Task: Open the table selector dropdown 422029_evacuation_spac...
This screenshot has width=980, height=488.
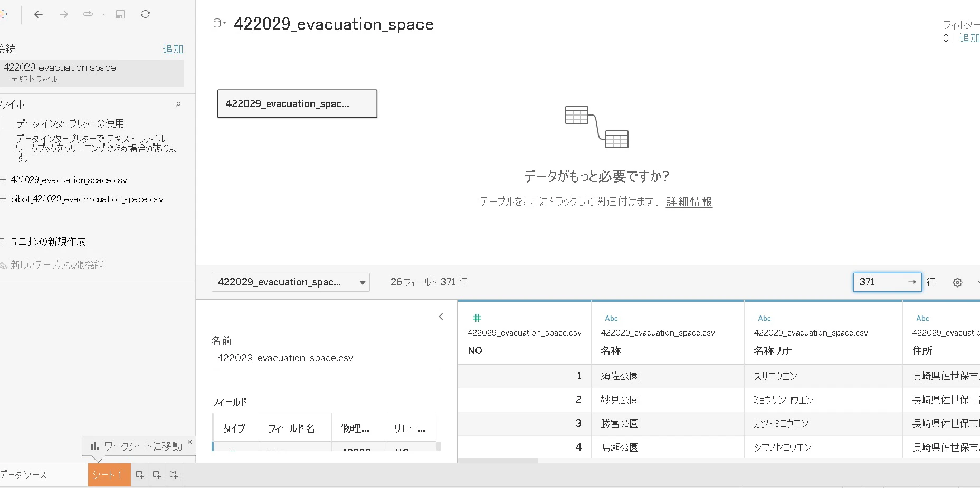Action: point(290,282)
